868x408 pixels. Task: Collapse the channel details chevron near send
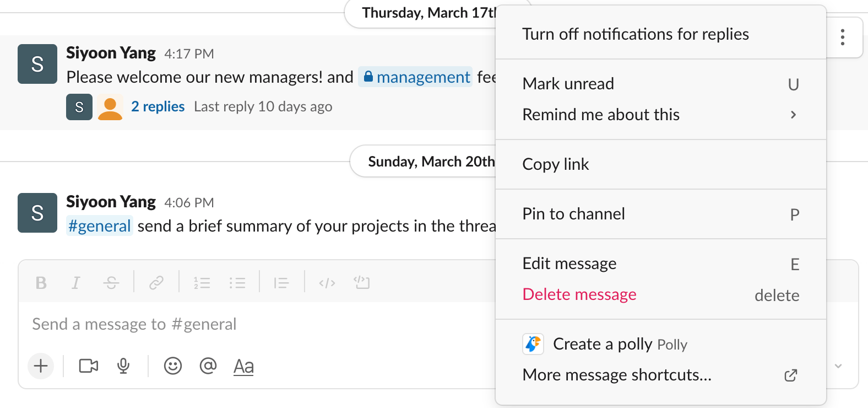coord(838,366)
